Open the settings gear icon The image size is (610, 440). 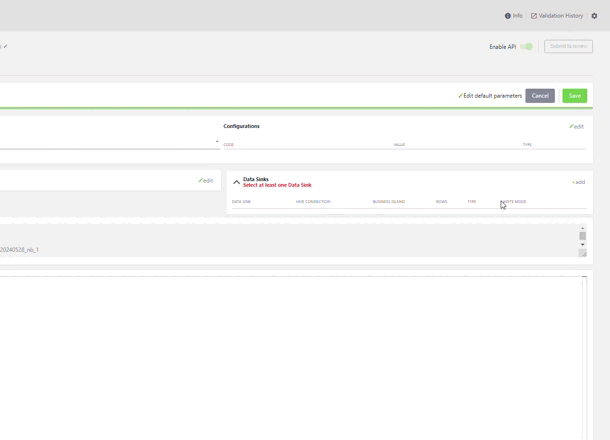click(594, 16)
